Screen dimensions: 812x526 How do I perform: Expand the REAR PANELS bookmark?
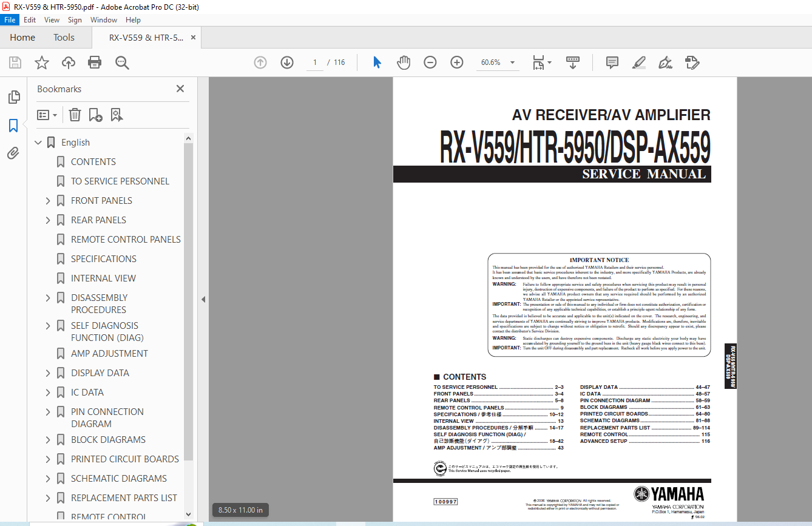(x=48, y=220)
